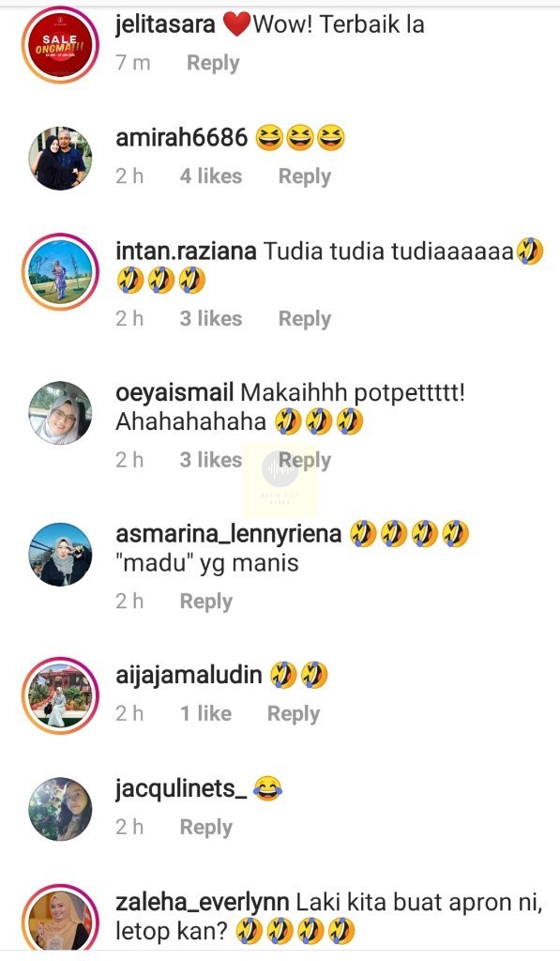This screenshot has width=560, height=961.
Task: Open the username link oeyaismail
Action: (174, 392)
